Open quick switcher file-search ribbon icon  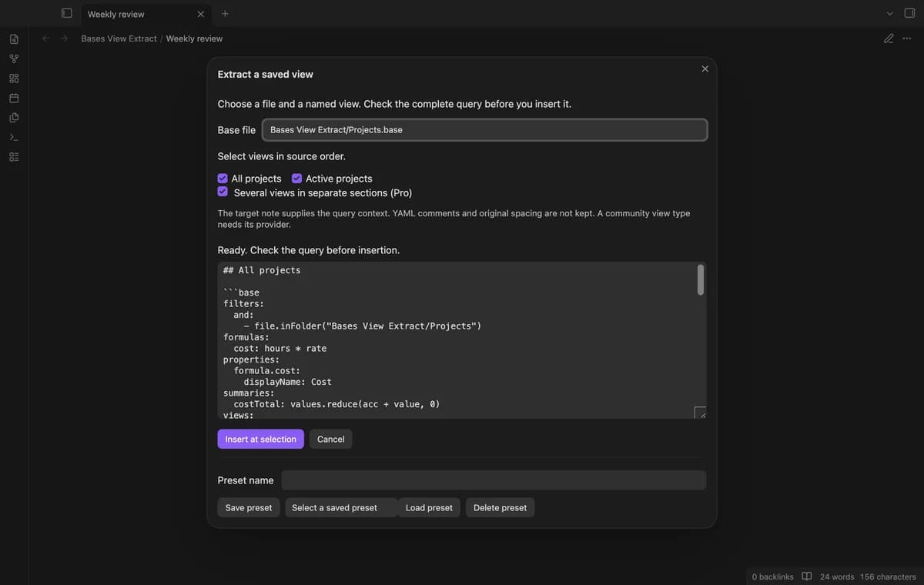pyautogui.click(x=14, y=38)
